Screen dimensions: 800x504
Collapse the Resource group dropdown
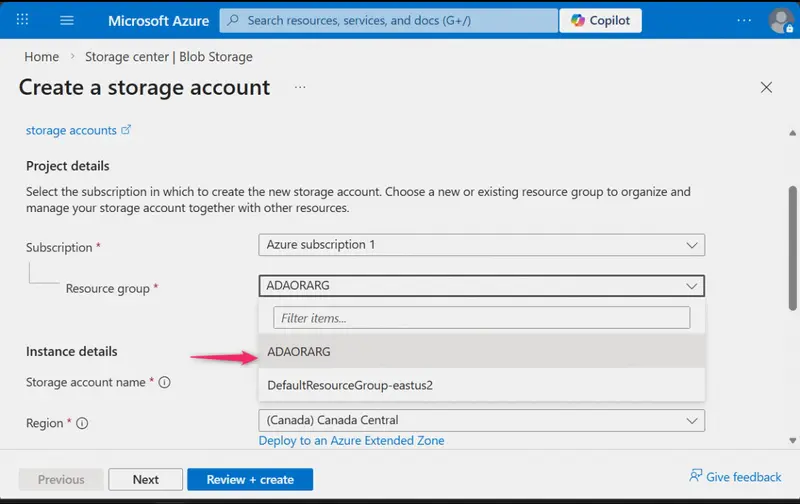(x=482, y=286)
